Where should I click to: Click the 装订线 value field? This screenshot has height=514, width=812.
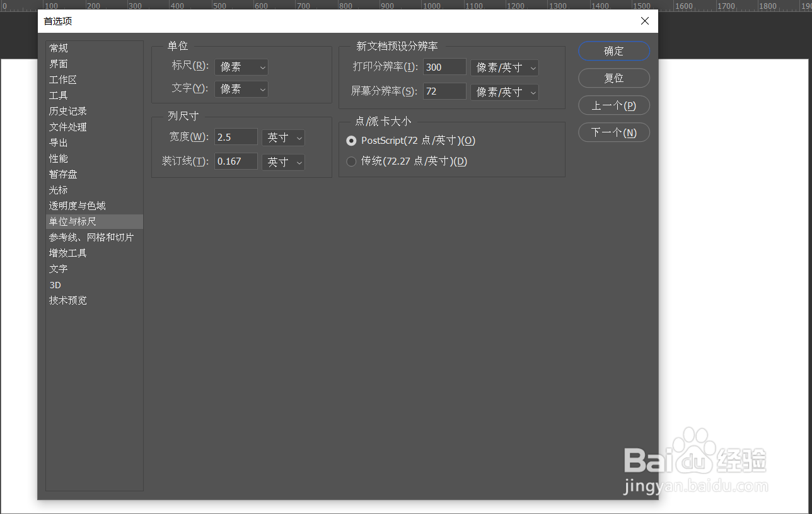(236, 161)
